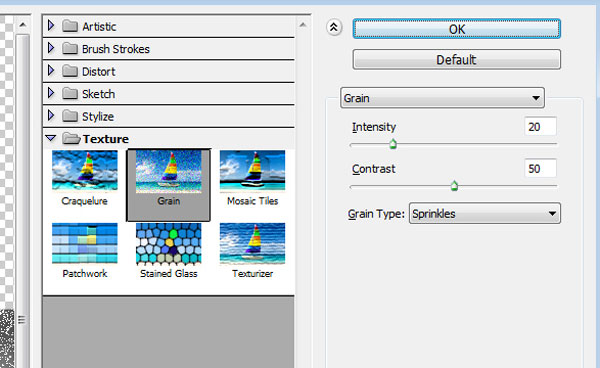Click the Contrast value field
This screenshot has height=368, width=600.
540,169
